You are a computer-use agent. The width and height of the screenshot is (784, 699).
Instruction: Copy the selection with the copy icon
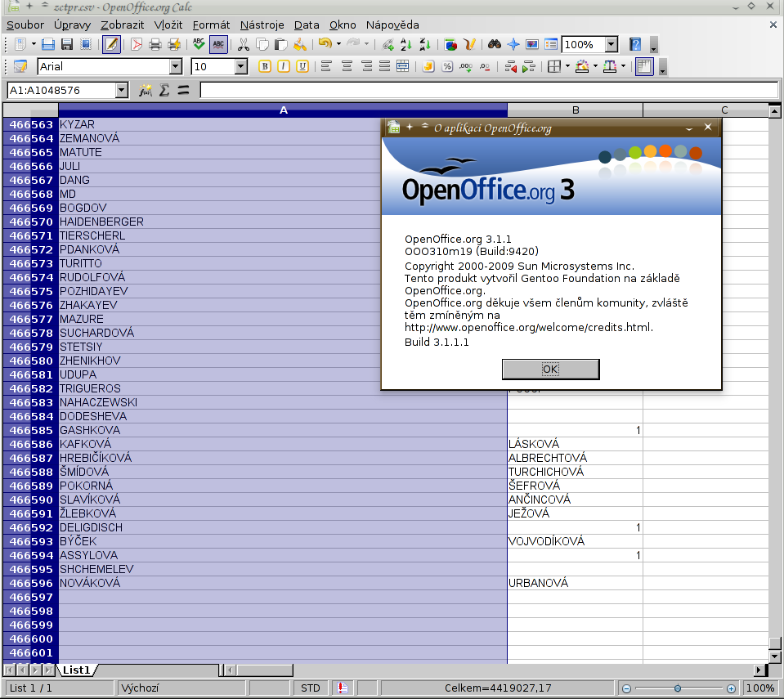tap(262, 44)
